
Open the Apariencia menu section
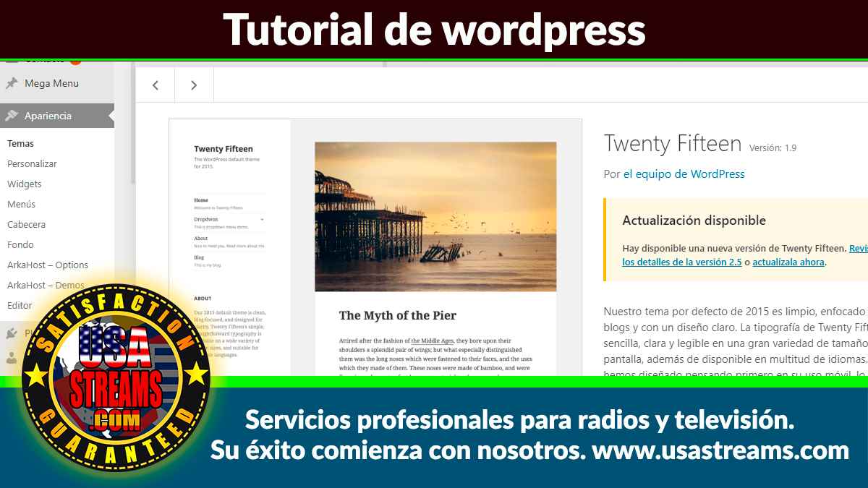pyautogui.click(x=57, y=116)
